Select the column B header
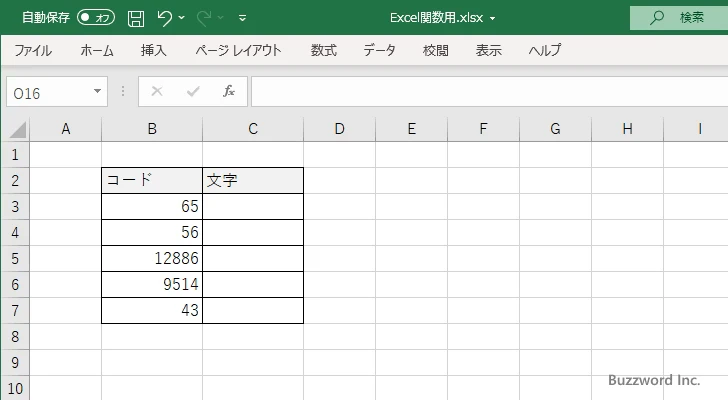728x400 pixels. click(152, 128)
